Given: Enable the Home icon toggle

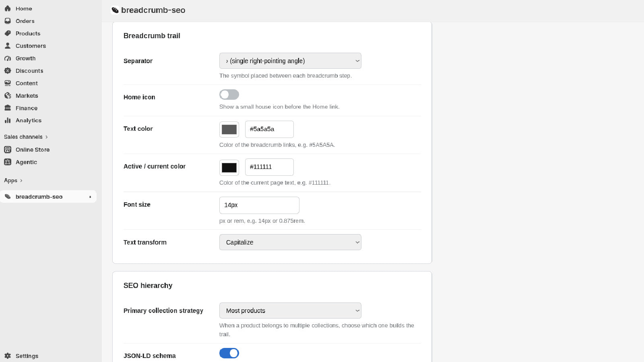Looking at the screenshot, I should (229, 95).
